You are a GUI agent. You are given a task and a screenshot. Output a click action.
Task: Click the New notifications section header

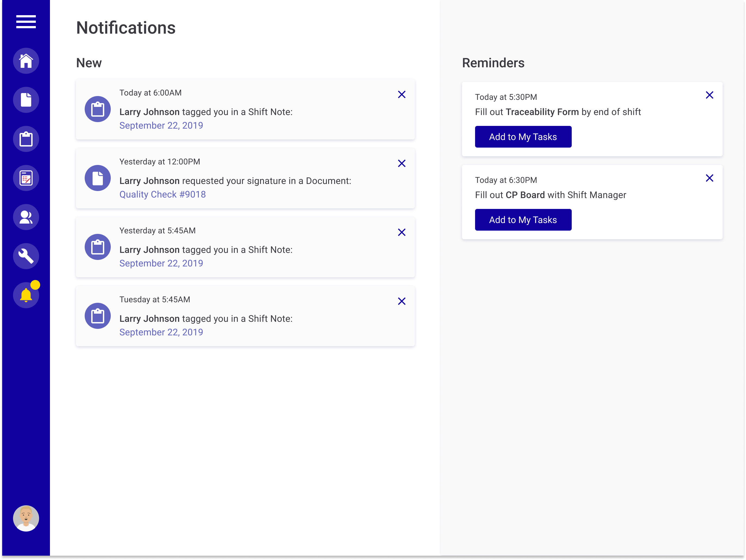(89, 63)
